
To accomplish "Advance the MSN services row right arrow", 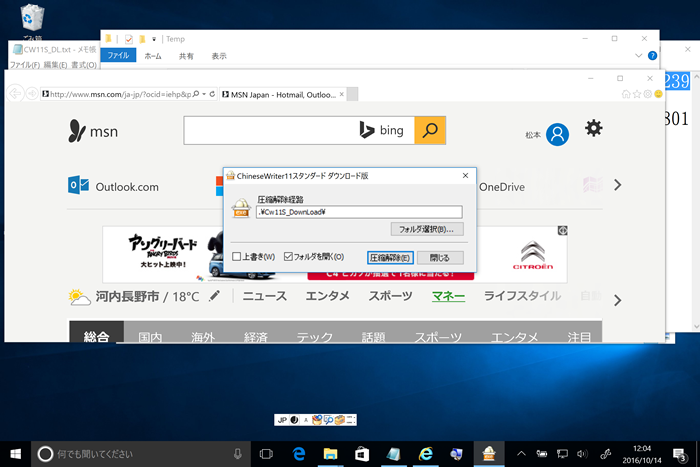I will [617, 185].
